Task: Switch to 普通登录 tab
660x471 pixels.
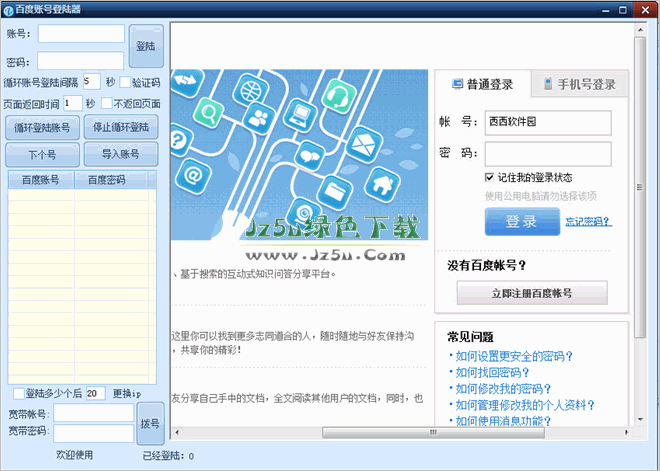Action: (x=483, y=84)
